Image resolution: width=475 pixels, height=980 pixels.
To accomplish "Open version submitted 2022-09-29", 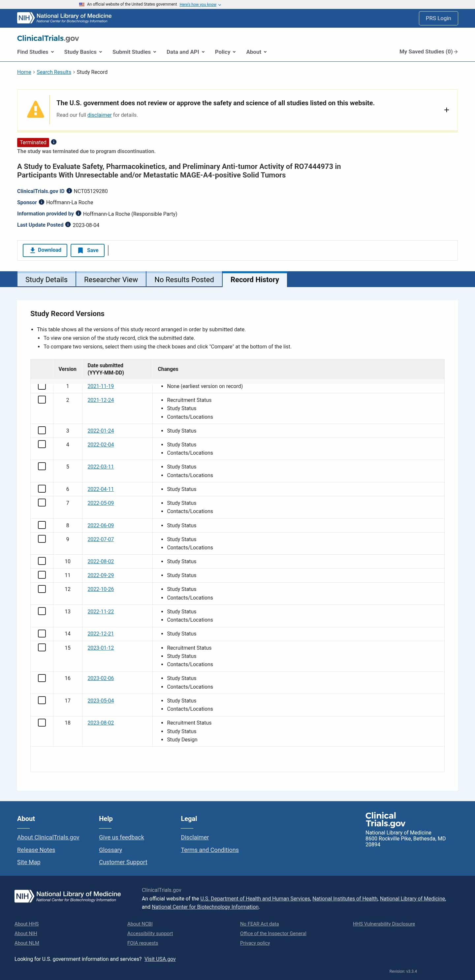I will pyautogui.click(x=100, y=575).
